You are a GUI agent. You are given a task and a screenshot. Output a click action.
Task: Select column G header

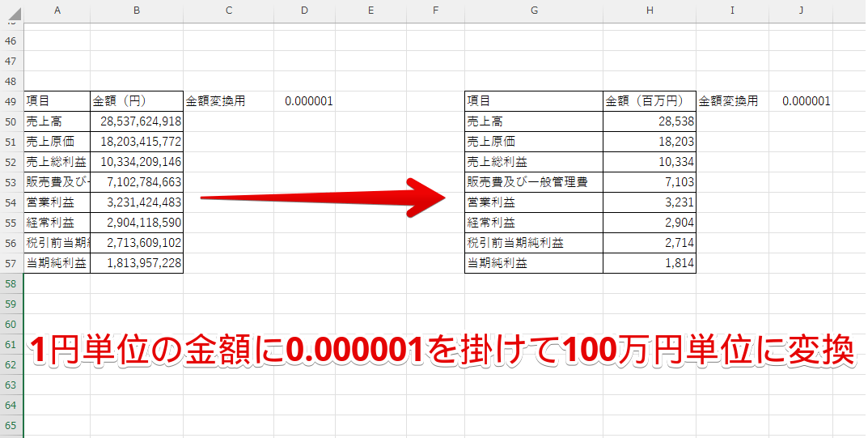(x=534, y=11)
